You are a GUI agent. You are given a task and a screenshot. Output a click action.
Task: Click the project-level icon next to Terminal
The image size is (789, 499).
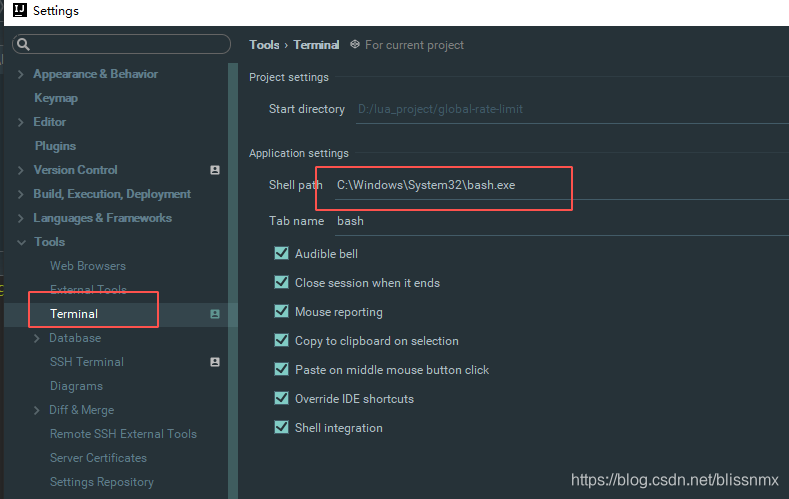pos(215,314)
